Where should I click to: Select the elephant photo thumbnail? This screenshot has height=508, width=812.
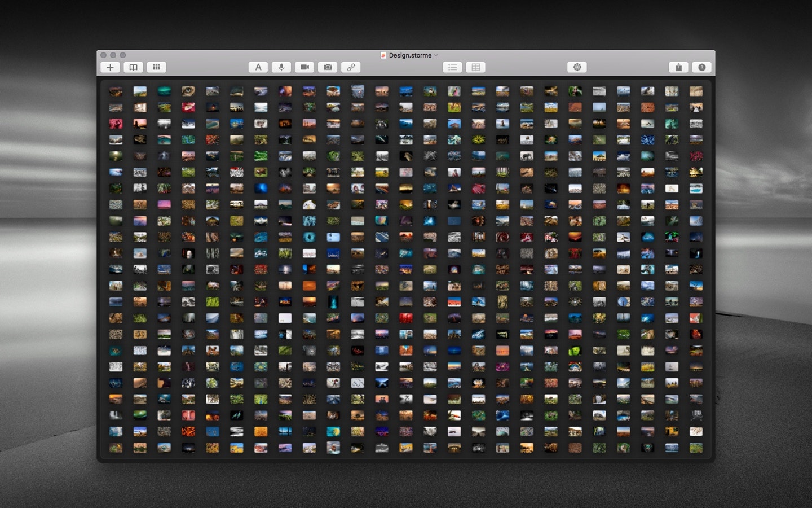(527, 156)
